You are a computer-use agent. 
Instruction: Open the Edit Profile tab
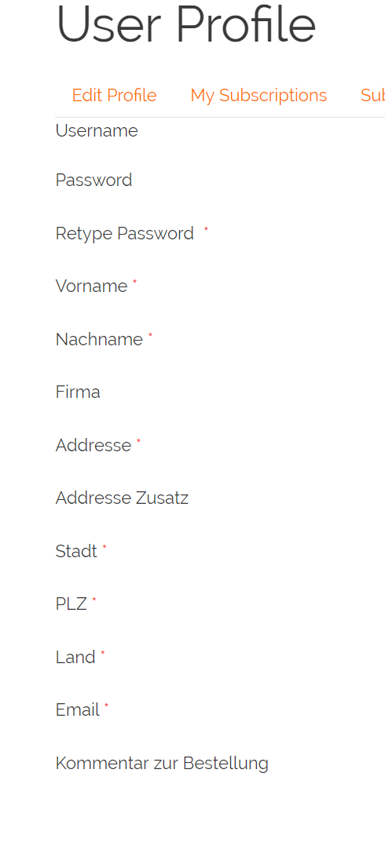(x=114, y=95)
